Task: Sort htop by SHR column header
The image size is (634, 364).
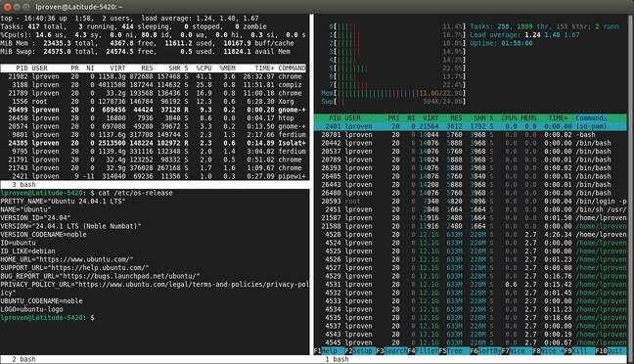Action: 479,118
